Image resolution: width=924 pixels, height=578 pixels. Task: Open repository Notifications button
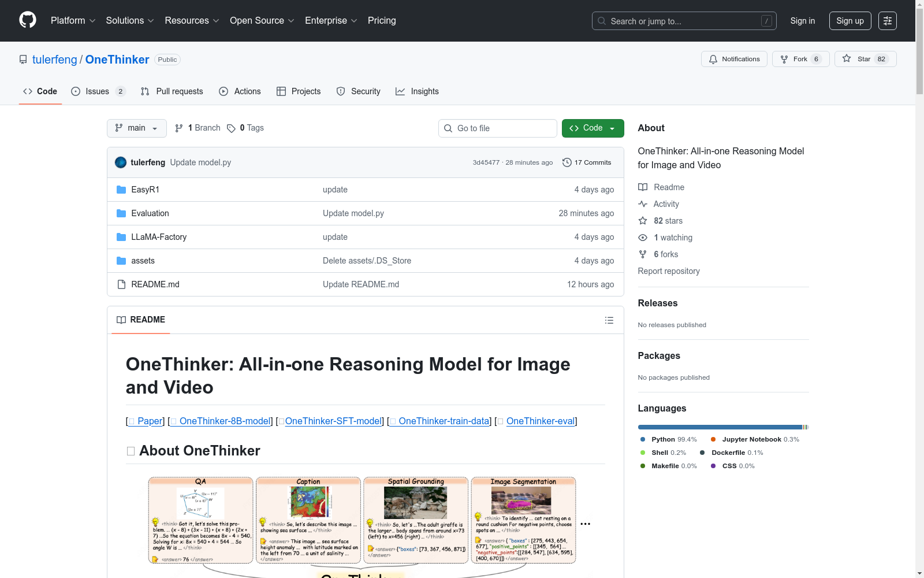coord(734,59)
